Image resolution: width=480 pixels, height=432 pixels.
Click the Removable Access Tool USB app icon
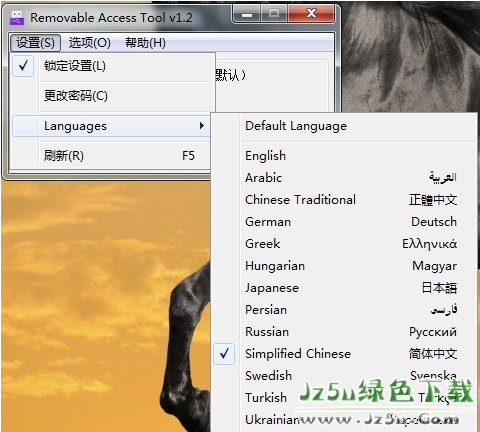pos(16,18)
